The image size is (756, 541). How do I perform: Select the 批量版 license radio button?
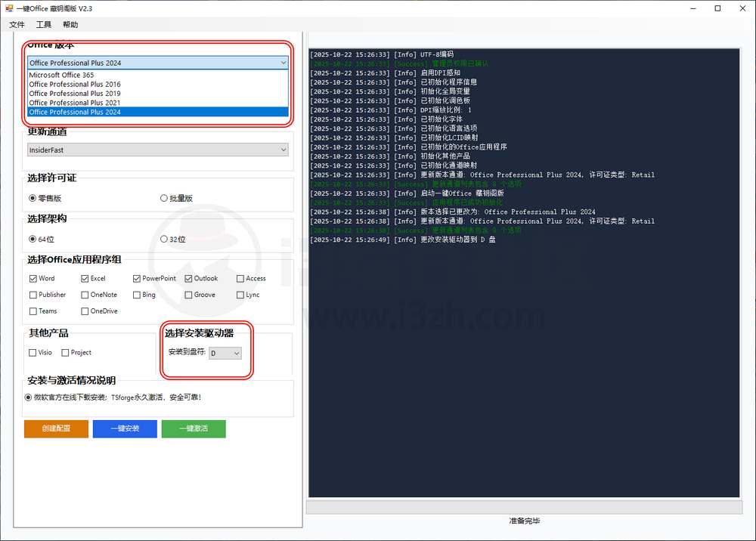[164, 199]
